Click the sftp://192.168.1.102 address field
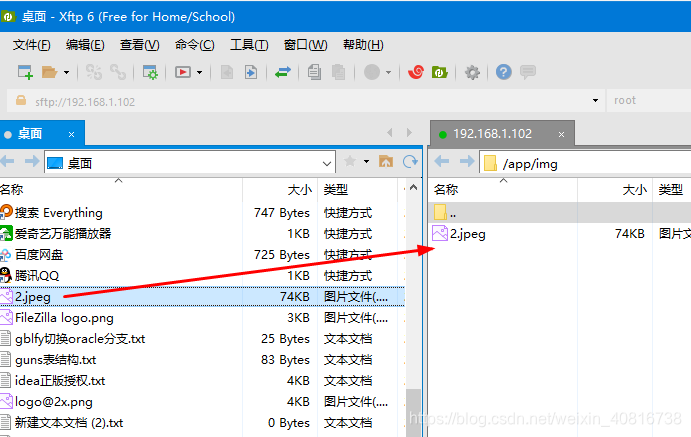This screenshot has width=691, height=437. tap(304, 101)
